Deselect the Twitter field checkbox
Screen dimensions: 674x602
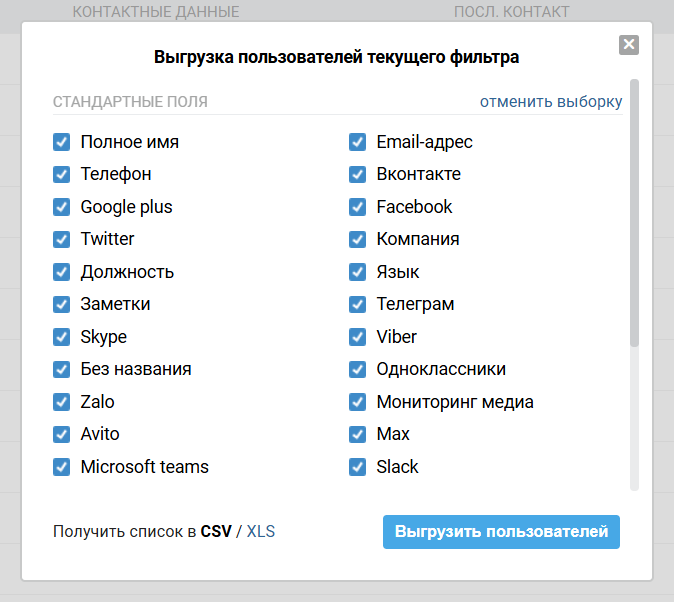pyautogui.click(x=62, y=239)
